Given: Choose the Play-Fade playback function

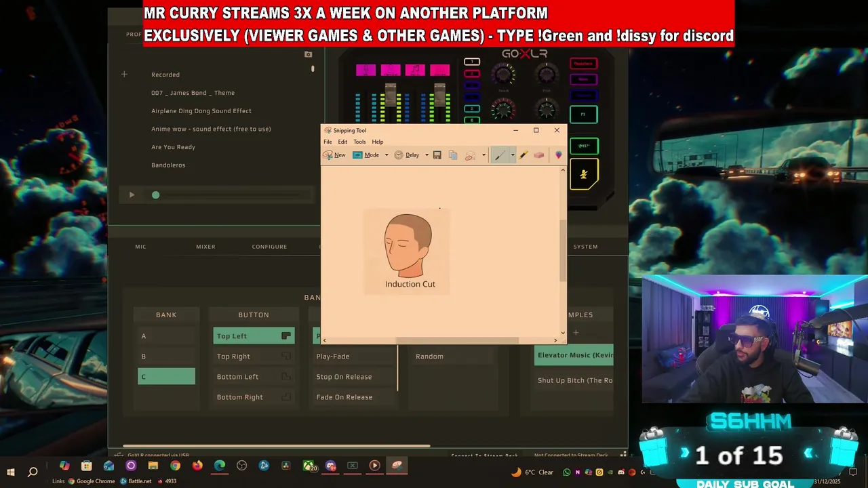Looking at the screenshot, I should click(x=353, y=357).
